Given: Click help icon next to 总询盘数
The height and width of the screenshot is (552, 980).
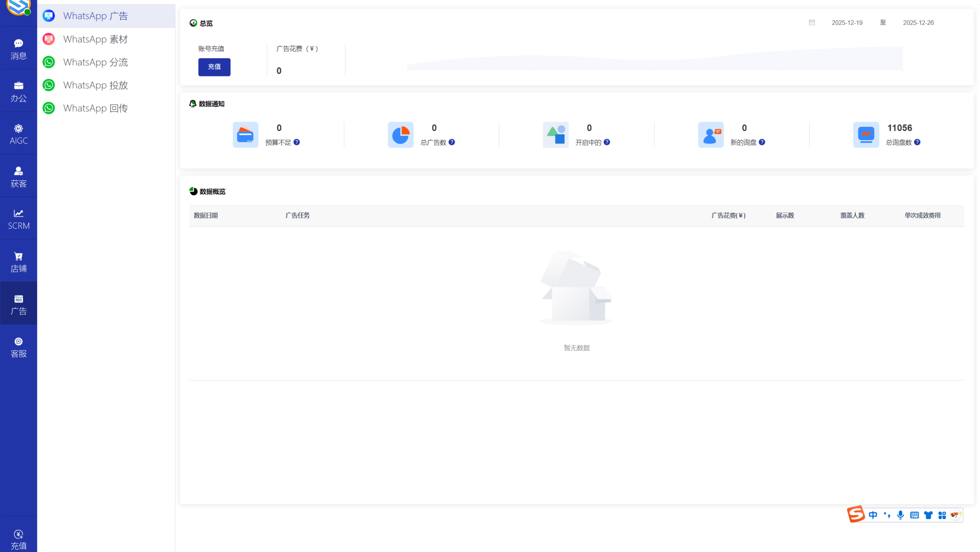Looking at the screenshot, I should [x=917, y=142].
